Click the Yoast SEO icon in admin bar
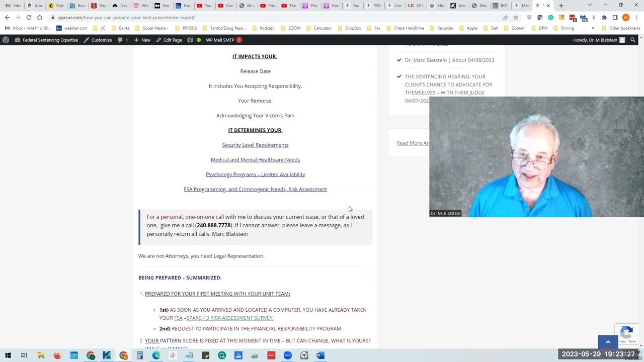Viewport: 644px width, 362px height. [190, 40]
